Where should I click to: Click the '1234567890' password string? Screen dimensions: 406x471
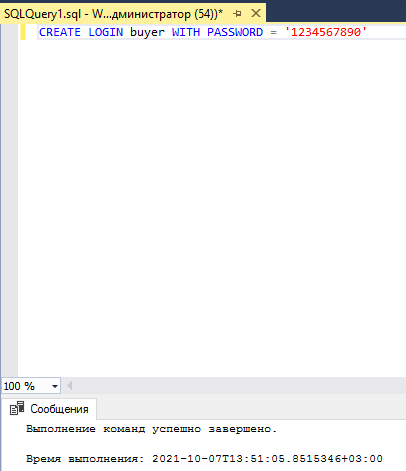[x=326, y=32]
